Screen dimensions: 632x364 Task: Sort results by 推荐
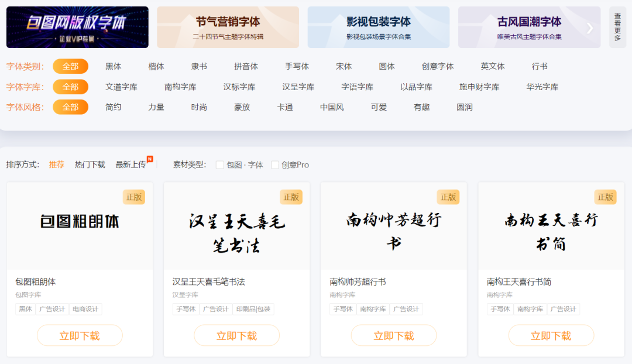click(56, 164)
